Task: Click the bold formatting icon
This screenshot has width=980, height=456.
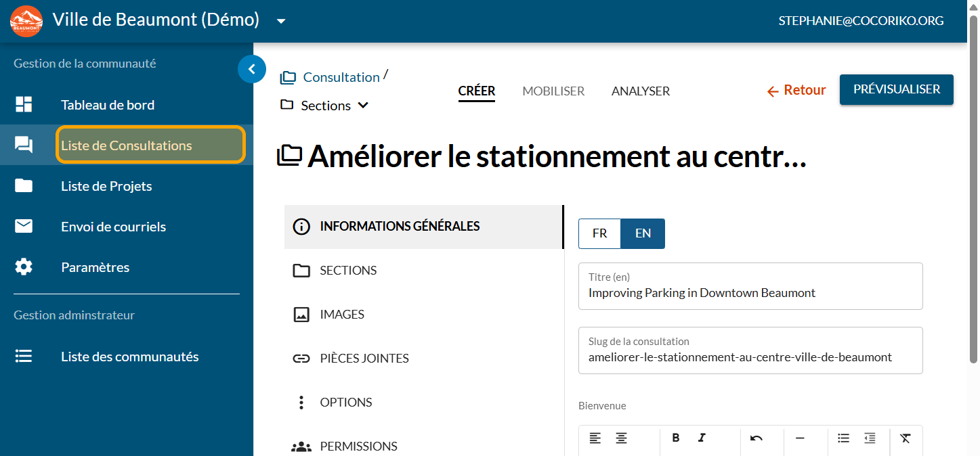Action: (675, 438)
